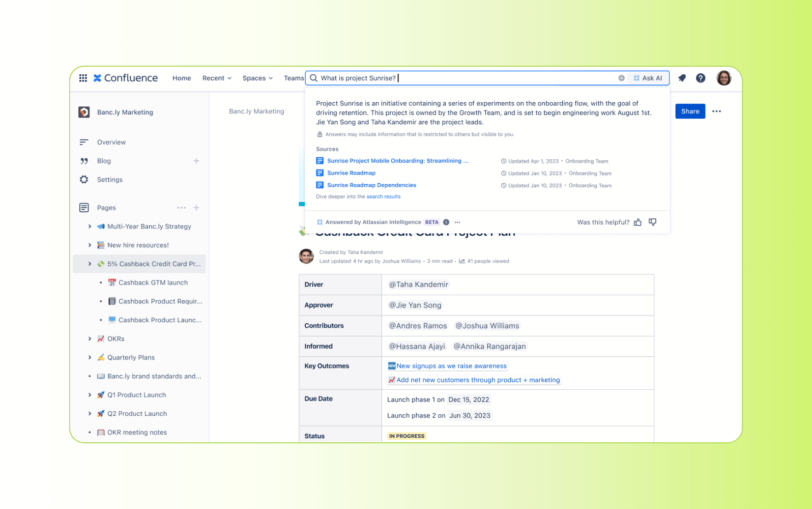812x509 pixels.
Task: Open Cashback GTM launch page
Action: 153,282
